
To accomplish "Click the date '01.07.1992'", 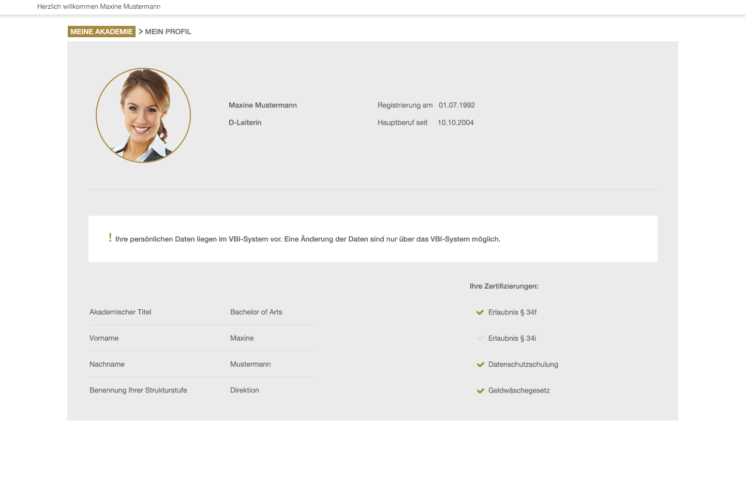I will pos(457,105).
